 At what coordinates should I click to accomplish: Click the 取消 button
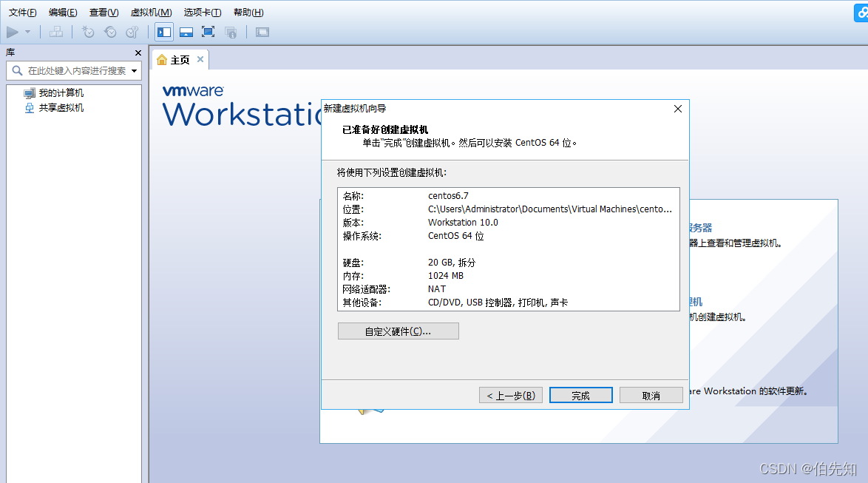(651, 396)
